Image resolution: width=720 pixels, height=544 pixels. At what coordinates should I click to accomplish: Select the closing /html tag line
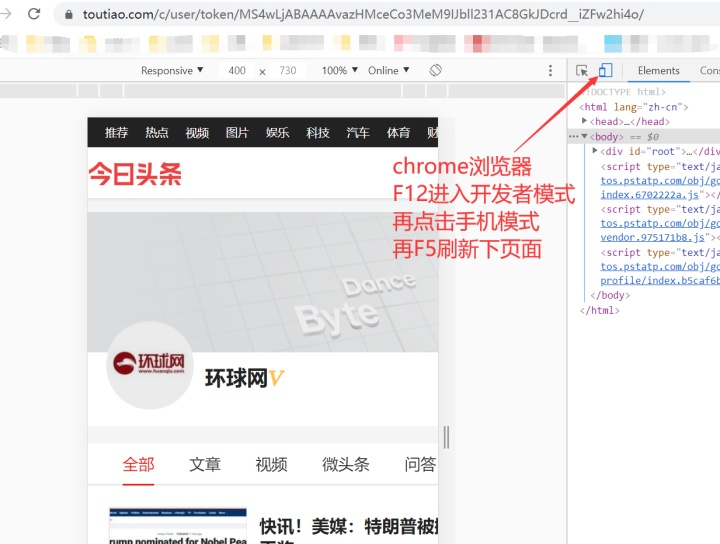click(x=599, y=310)
